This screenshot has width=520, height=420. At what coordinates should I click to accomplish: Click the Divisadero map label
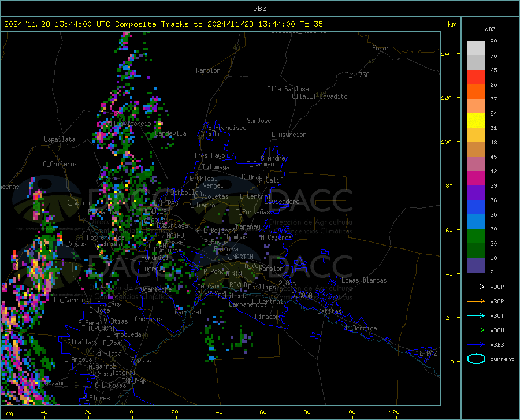(282, 202)
